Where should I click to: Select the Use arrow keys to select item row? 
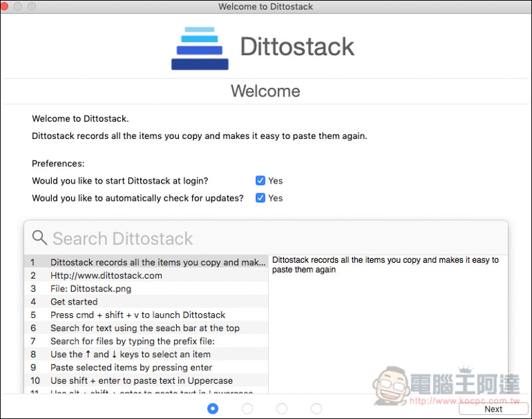[x=130, y=354]
